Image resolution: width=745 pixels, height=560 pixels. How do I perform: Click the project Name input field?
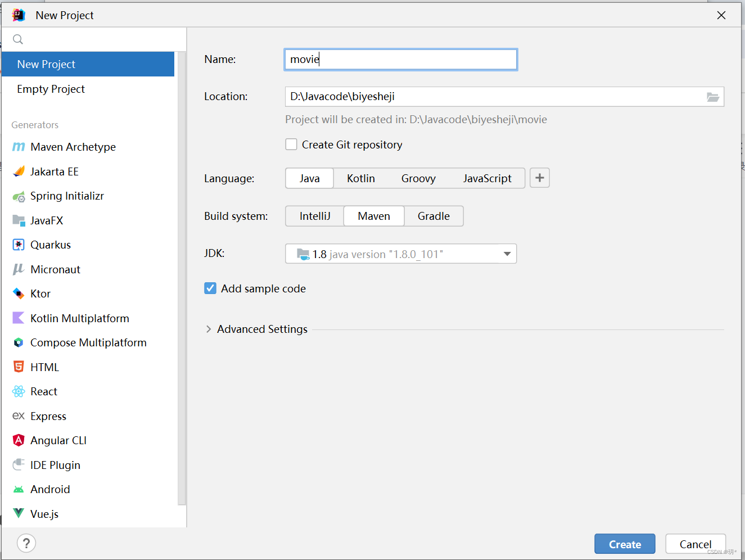[x=400, y=59]
